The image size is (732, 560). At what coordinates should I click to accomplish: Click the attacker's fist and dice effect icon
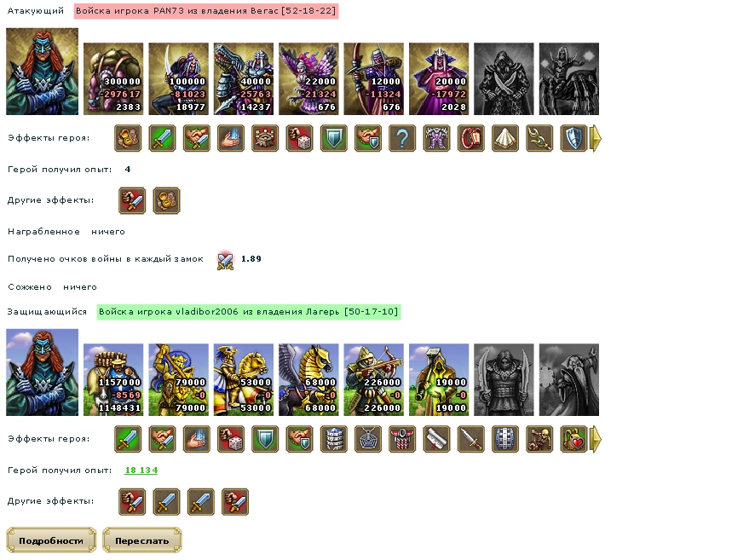pos(299,138)
